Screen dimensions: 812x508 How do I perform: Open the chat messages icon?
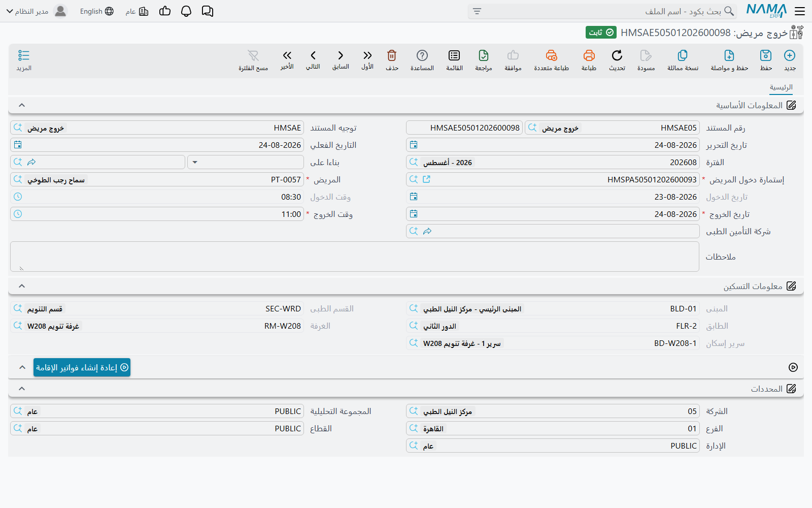(x=208, y=11)
